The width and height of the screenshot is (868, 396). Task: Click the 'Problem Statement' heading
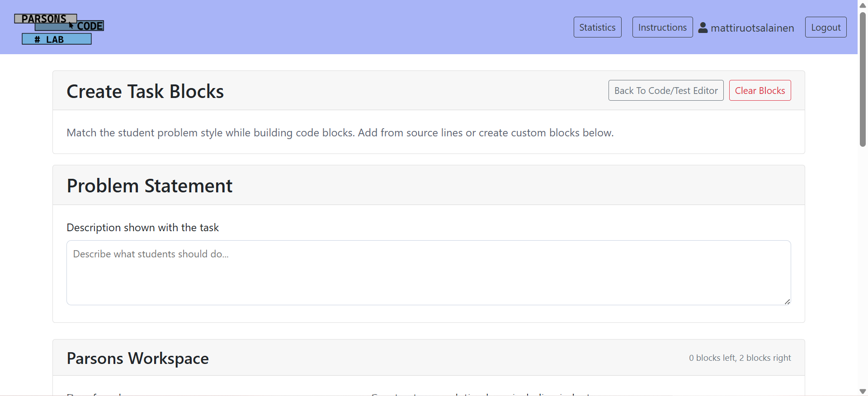[x=149, y=186]
